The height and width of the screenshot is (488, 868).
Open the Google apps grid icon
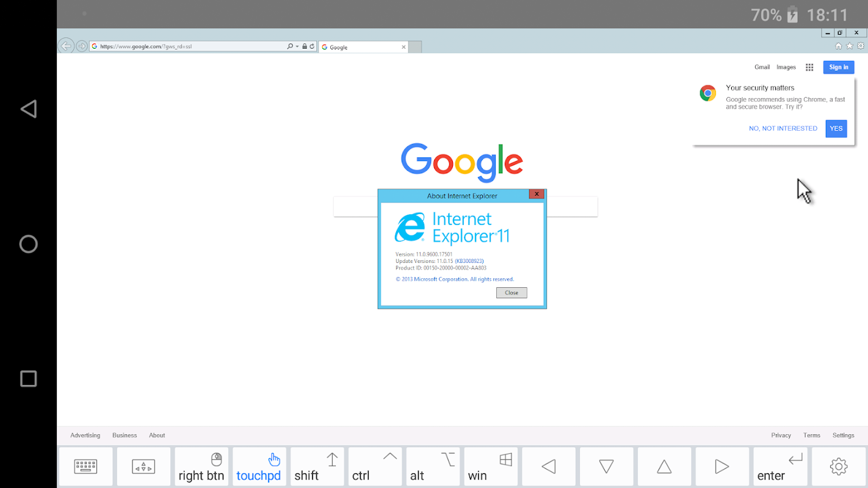(x=809, y=67)
